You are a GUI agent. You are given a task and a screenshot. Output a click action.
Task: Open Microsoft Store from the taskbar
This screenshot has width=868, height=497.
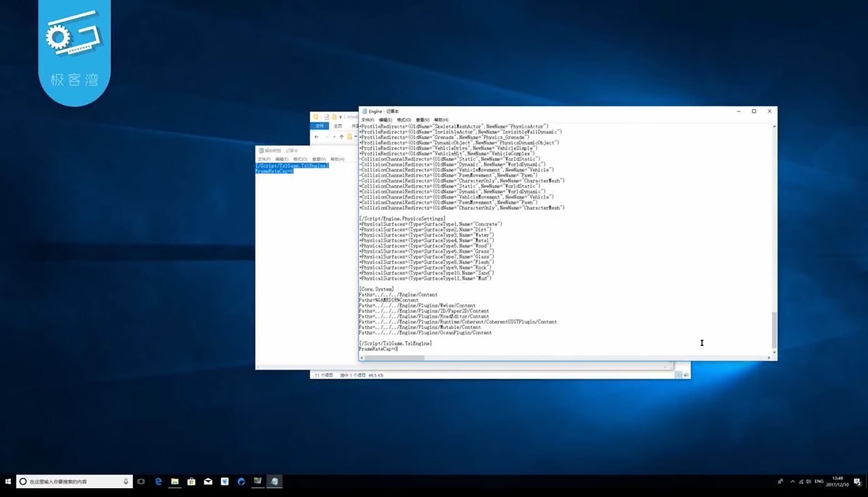192,481
